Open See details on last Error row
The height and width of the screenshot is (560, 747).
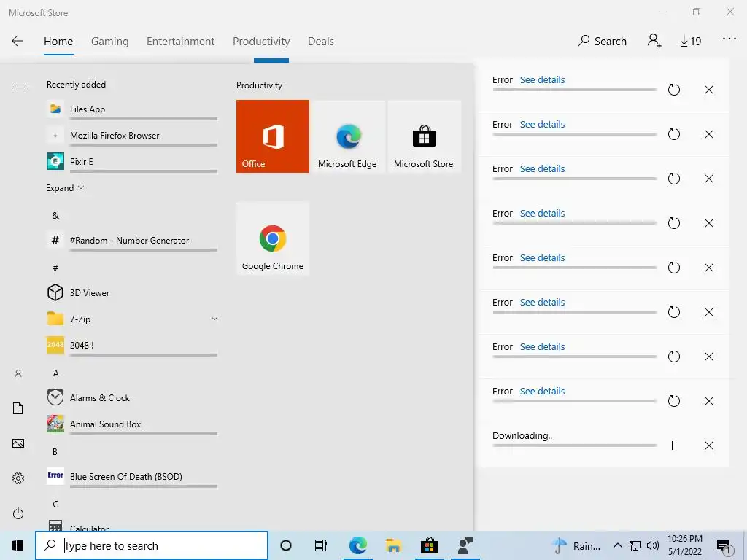click(542, 392)
